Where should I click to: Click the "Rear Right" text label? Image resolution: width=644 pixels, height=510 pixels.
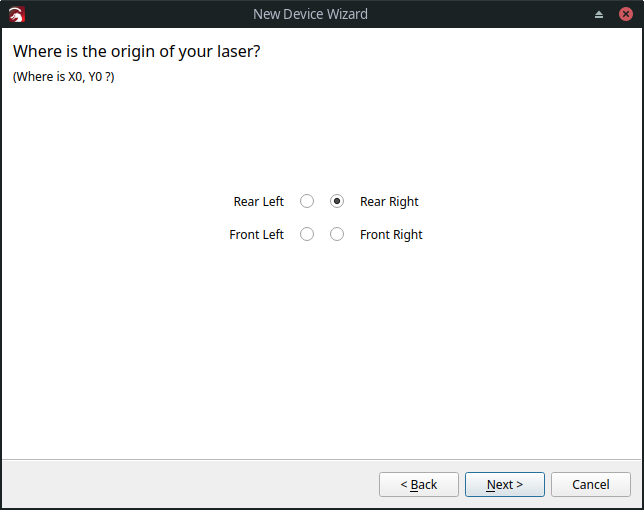click(389, 202)
